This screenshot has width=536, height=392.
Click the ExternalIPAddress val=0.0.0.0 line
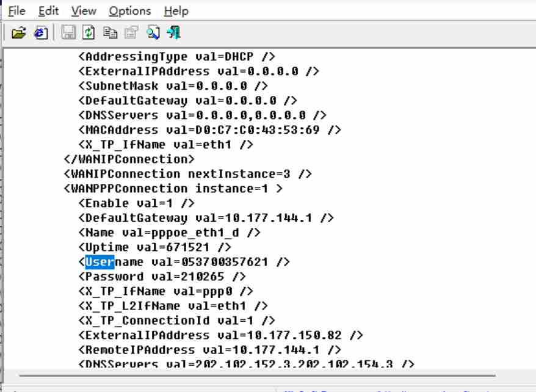pyautogui.click(x=198, y=71)
